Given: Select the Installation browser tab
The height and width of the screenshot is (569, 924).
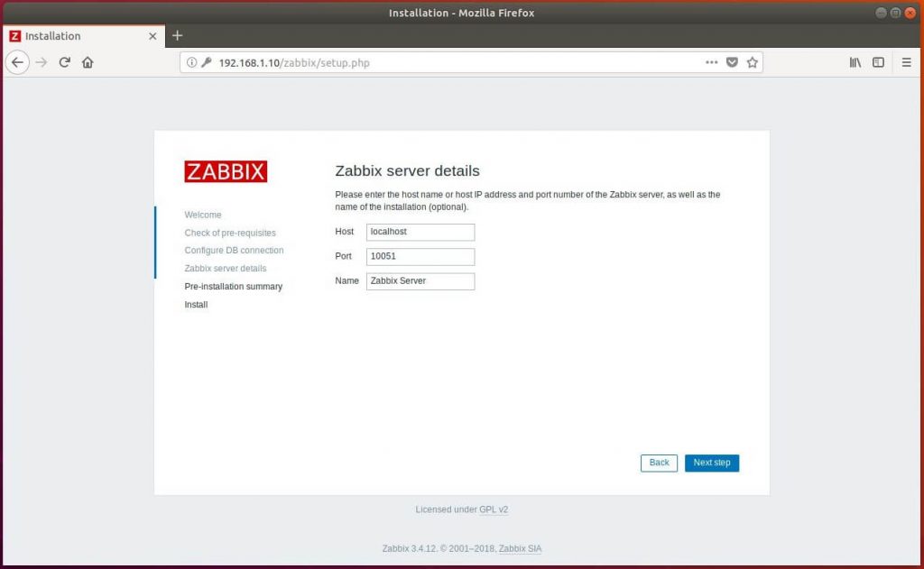Looking at the screenshot, I should (84, 36).
